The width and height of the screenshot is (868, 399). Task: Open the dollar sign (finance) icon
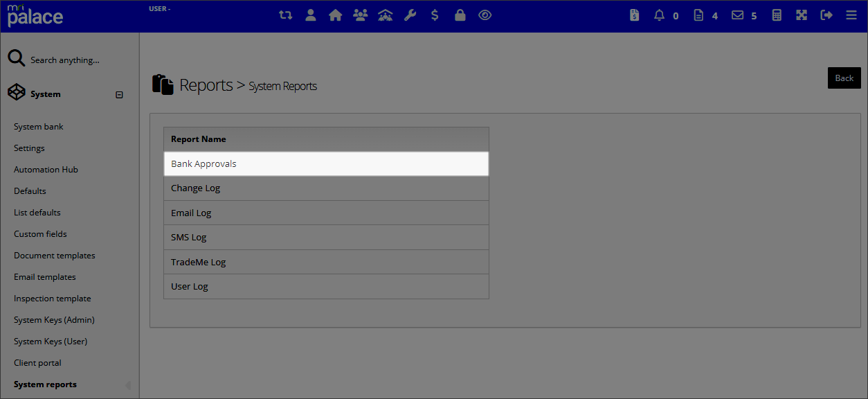click(x=435, y=15)
